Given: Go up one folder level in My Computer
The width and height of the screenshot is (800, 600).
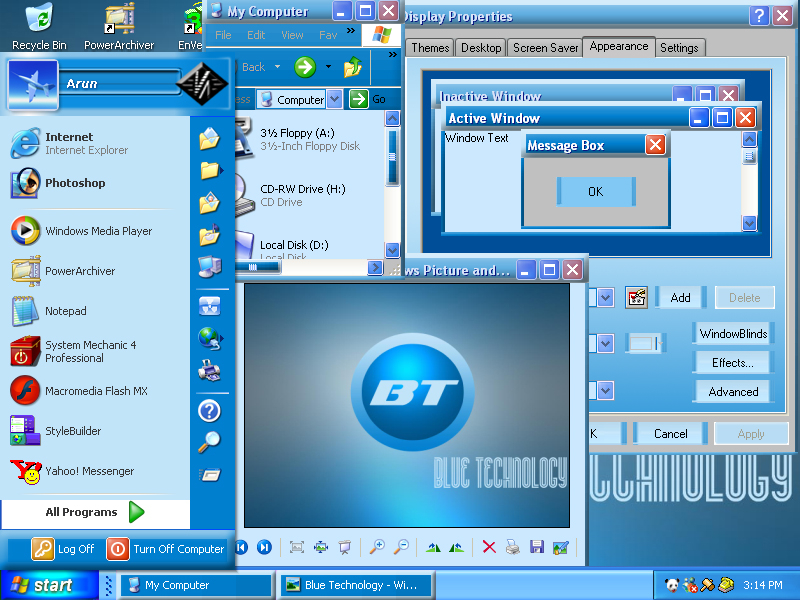Looking at the screenshot, I should click(x=353, y=67).
